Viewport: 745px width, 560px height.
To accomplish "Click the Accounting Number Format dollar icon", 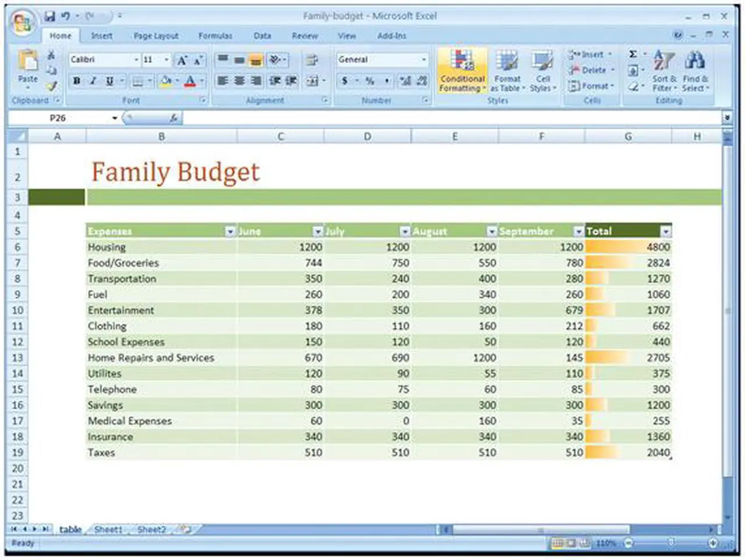I will [x=345, y=81].
